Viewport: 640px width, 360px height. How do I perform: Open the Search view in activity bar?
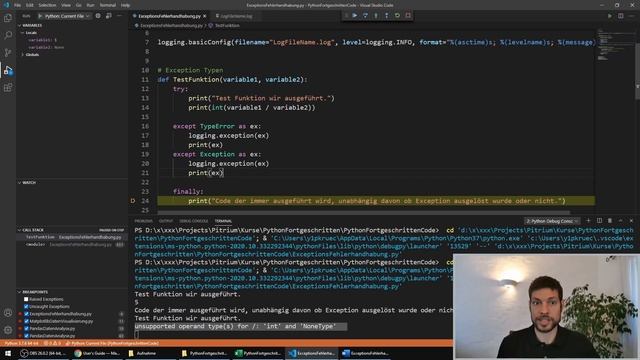[x=8, y=35]
